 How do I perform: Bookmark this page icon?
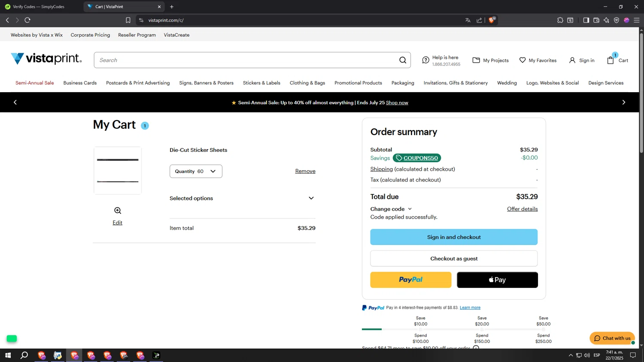pos(128,20)
